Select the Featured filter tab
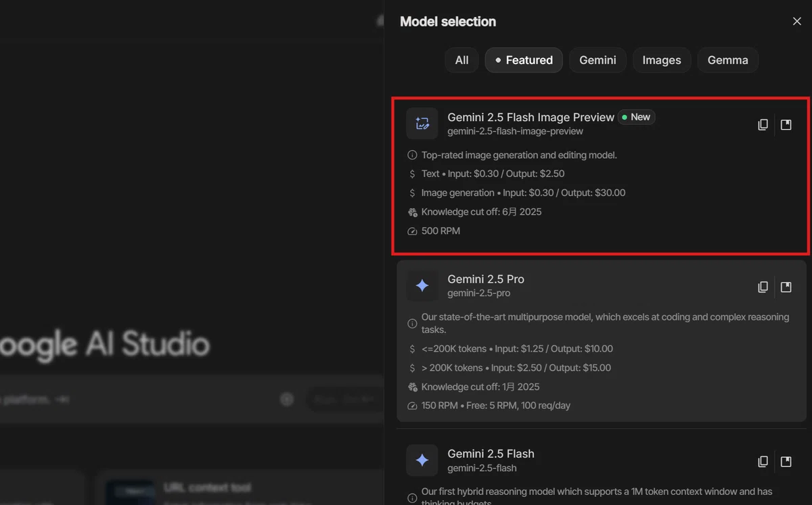Viewport: 812px width, 505px height. pos(524,60)
